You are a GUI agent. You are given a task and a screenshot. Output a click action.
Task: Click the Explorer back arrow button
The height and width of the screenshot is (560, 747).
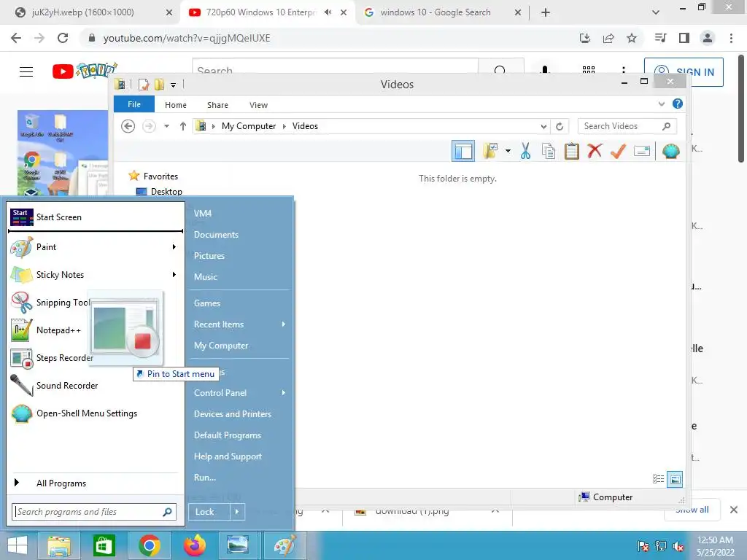(128, 126)
